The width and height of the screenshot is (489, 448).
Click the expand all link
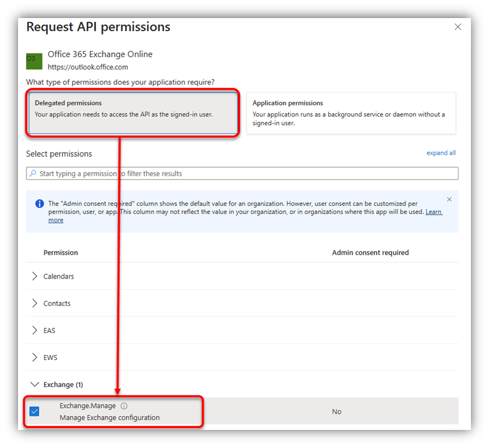441,153
